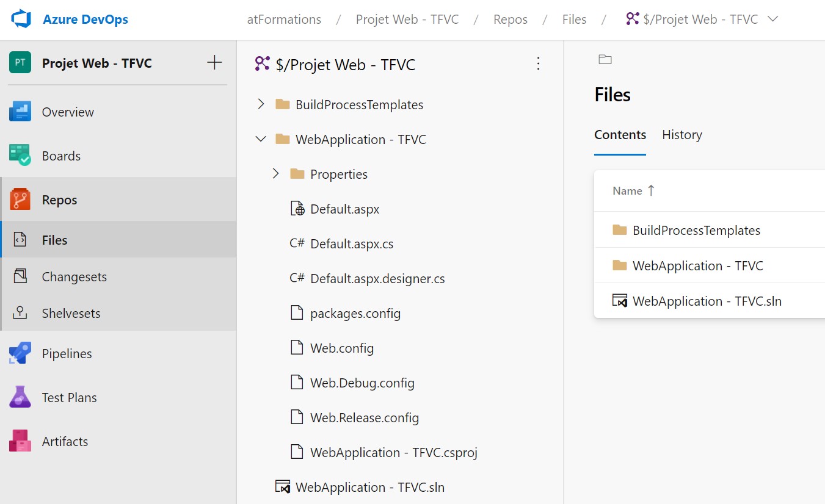
Task: Open Default.aspx.cs in the tree
Action: pyautogui.click(x=352, y=244)
